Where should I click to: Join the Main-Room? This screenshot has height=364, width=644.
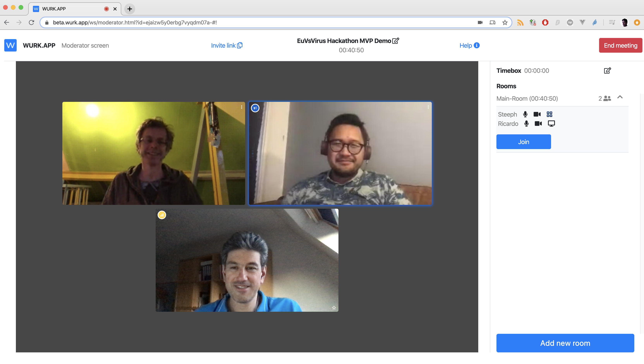pyautogui.click(x=524, y=142)
